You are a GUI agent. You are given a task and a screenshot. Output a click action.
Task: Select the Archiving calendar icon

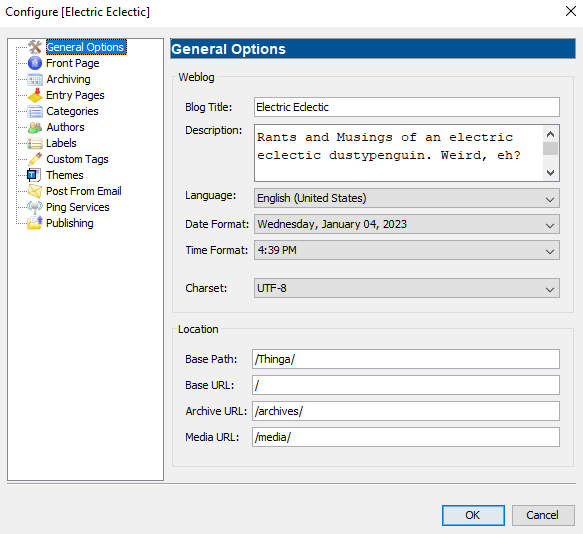[35, 79]
